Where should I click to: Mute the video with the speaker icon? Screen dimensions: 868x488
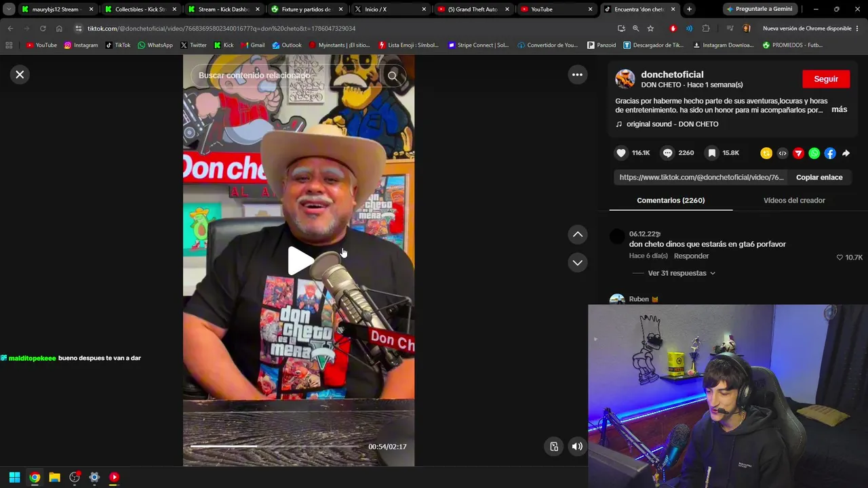(577, 447)
